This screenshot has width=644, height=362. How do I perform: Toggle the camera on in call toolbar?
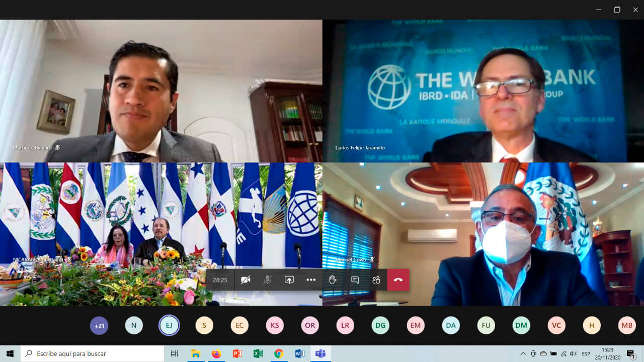tap(246, 280)
